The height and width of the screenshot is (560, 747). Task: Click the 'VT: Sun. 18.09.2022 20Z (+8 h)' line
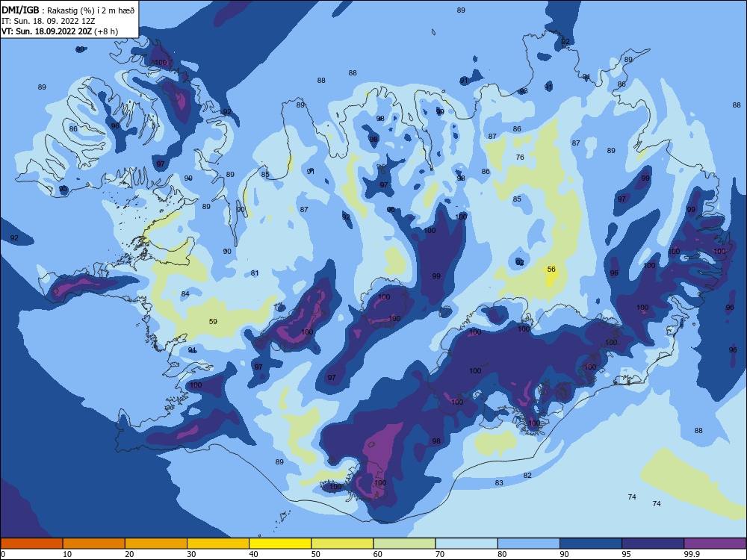coord(60,31)
